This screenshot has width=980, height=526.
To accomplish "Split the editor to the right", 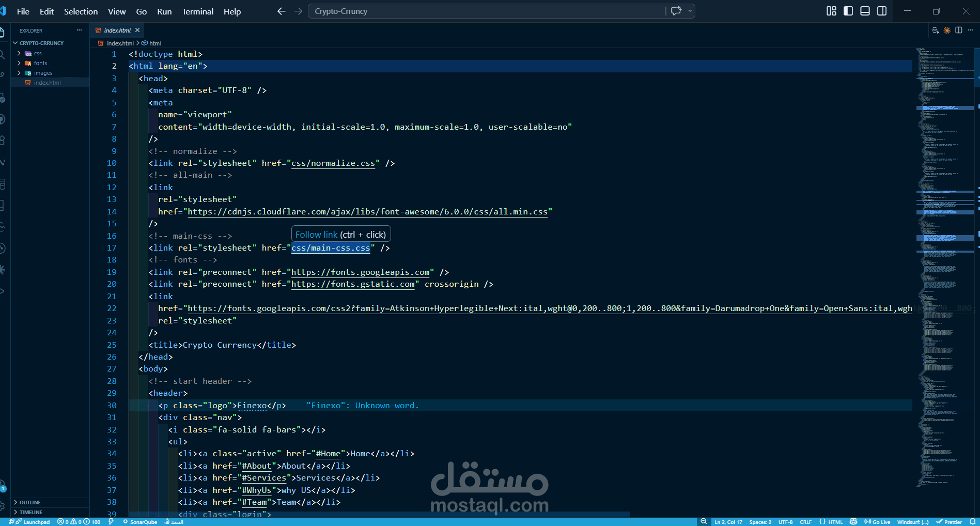I will [x=959, y=30].
